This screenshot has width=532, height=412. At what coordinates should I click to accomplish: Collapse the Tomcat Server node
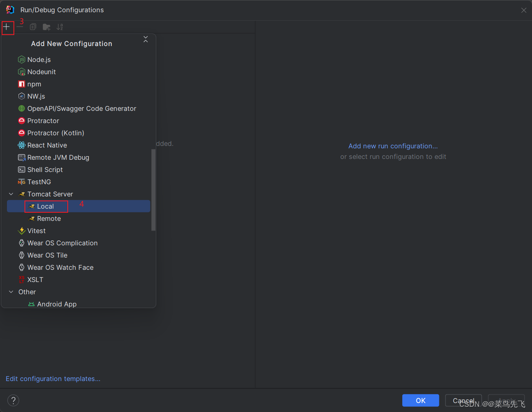pyautogui.click(x=11, y=194)
